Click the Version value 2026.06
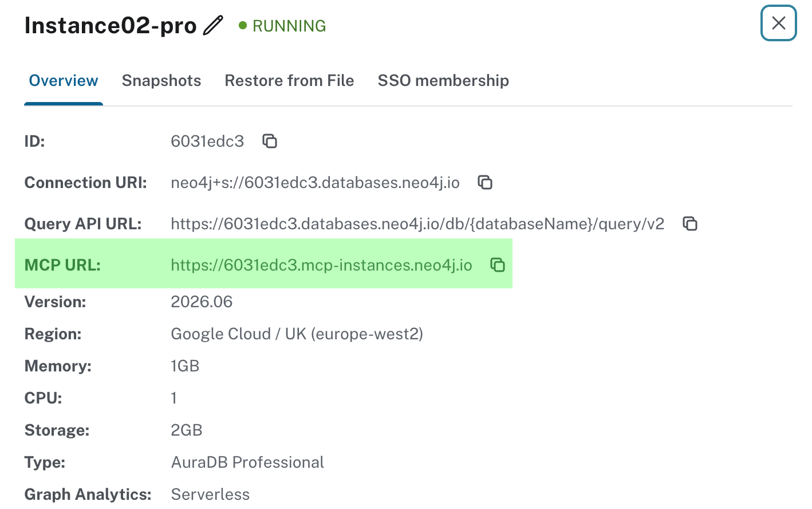Screen dimensions: 812x509 click(202, 302)
